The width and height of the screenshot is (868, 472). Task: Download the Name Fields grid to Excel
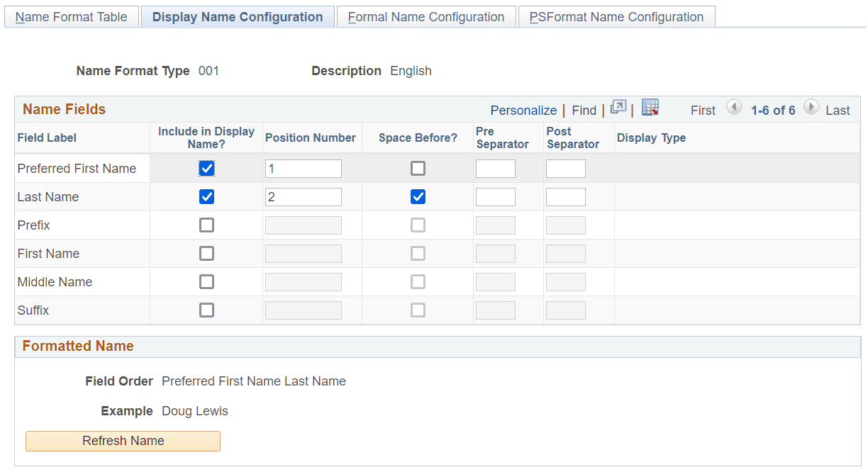pos(650,108)
